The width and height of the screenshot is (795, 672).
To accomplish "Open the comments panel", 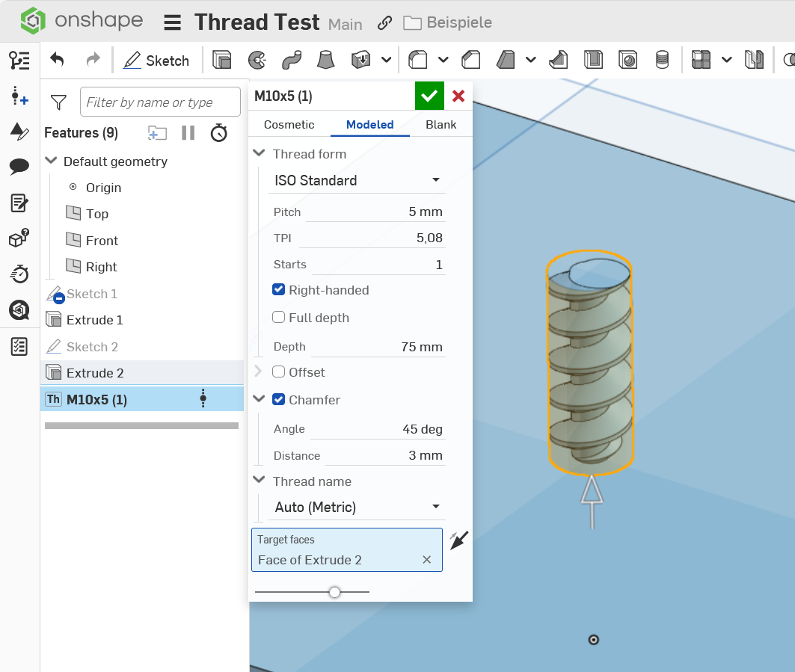I will click(x=19, y=166).
